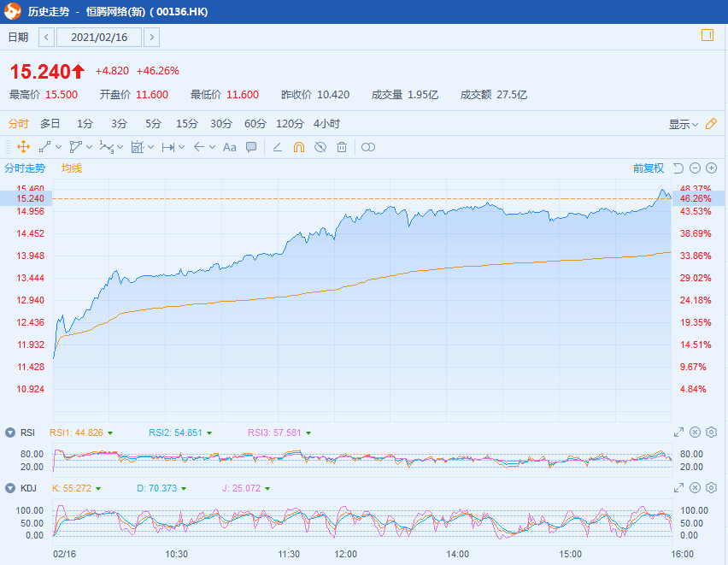This screenshot has width=728, height=565.
Task: Toggle the magnet snap mode
Action: 298,147
